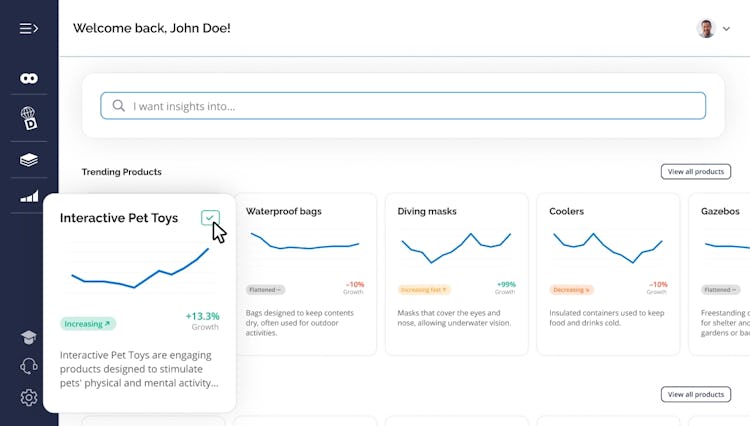Open the stacked layers sidebar icon
This screenshot has height=426, width=750.
point(29,160)
